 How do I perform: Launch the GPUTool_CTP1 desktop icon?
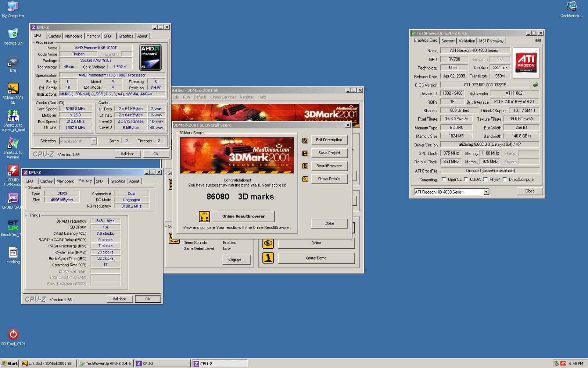coord(13,337)
